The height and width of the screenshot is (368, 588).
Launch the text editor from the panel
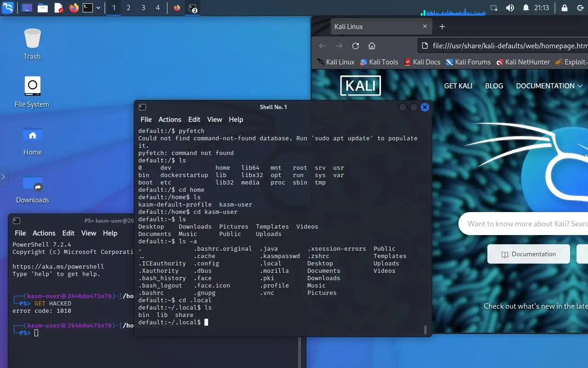pos(58,8)
